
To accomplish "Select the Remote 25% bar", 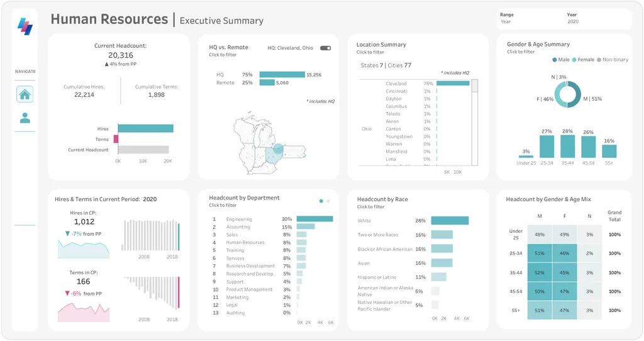I will [x=267, y=82].
